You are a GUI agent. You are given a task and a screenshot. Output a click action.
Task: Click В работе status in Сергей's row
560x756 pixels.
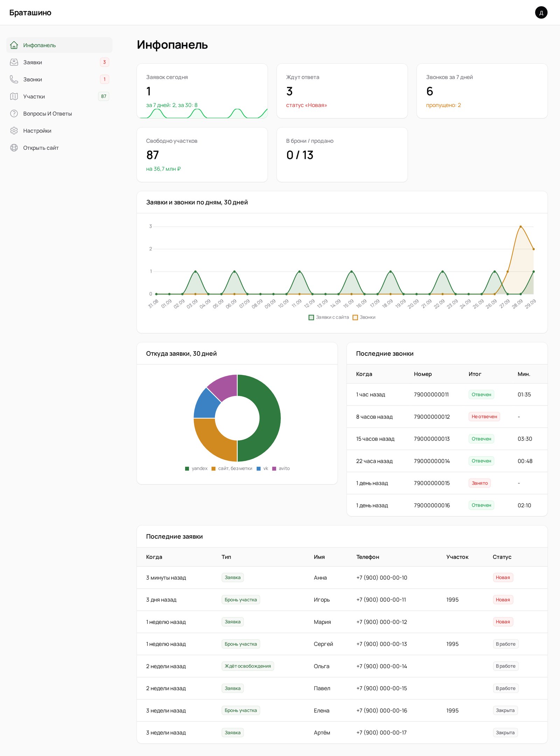click(505, 644)
